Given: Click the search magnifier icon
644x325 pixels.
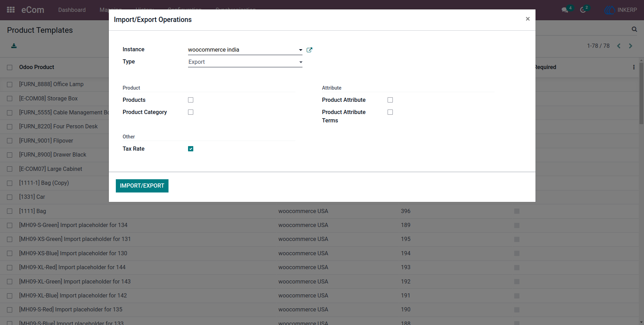Looking at the screenshot, I should click(x=634, y=29).
